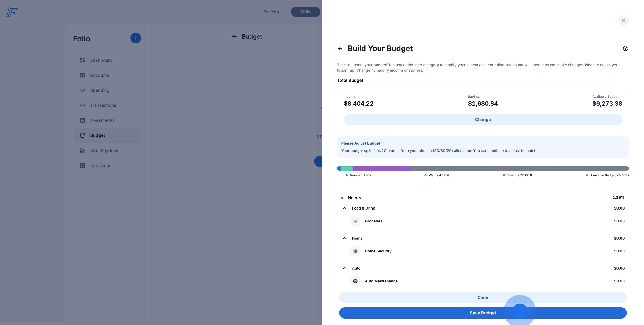Click the purple Savings segment of distribution bar
644x325 pixels.
[x=381, y=168]
